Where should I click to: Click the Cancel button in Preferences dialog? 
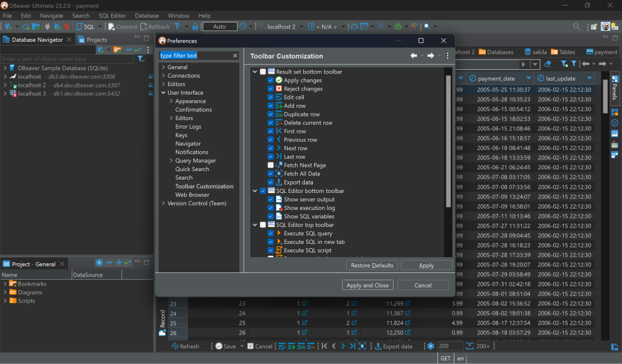tap(423, 285)
